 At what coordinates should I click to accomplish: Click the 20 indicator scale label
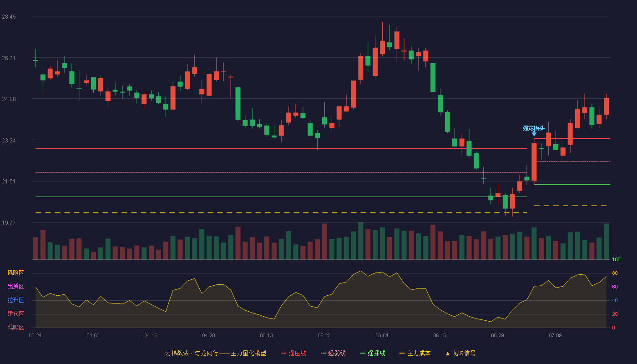[x=615, y=314]
